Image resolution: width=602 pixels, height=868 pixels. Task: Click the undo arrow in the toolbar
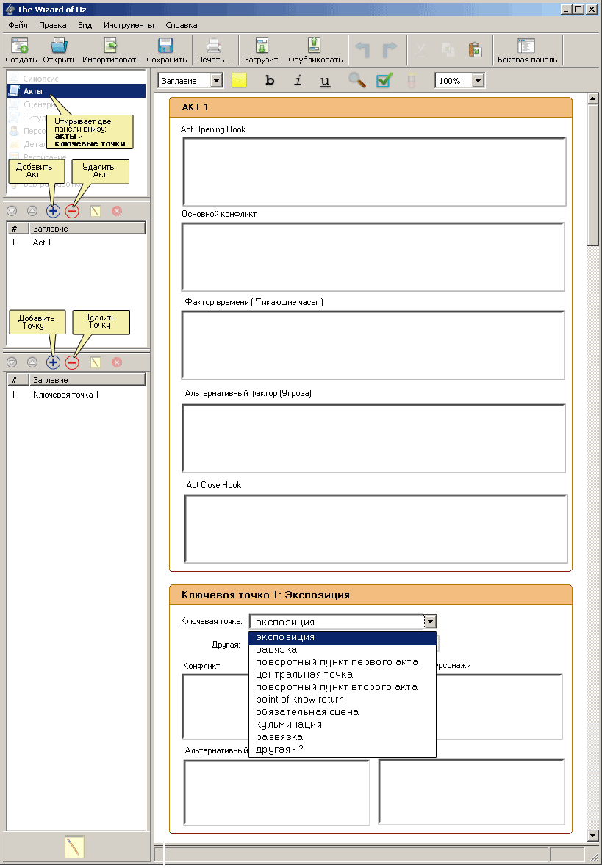[x=362, y=50]
